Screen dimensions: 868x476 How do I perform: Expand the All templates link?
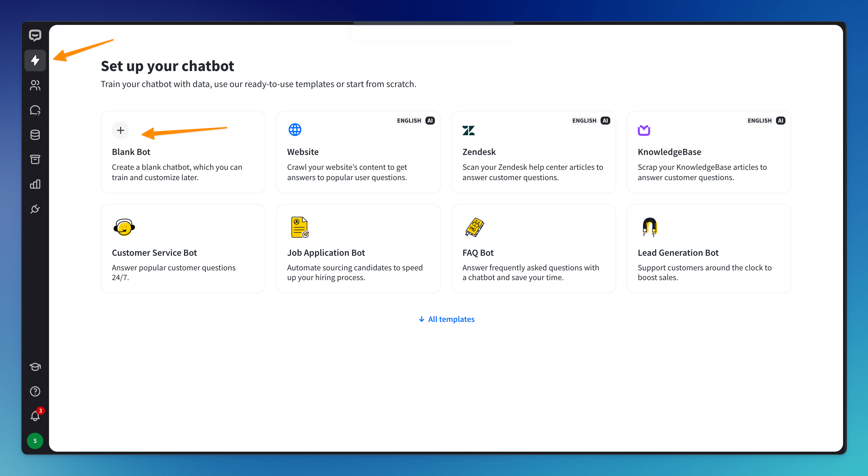[x=446, y=319]
